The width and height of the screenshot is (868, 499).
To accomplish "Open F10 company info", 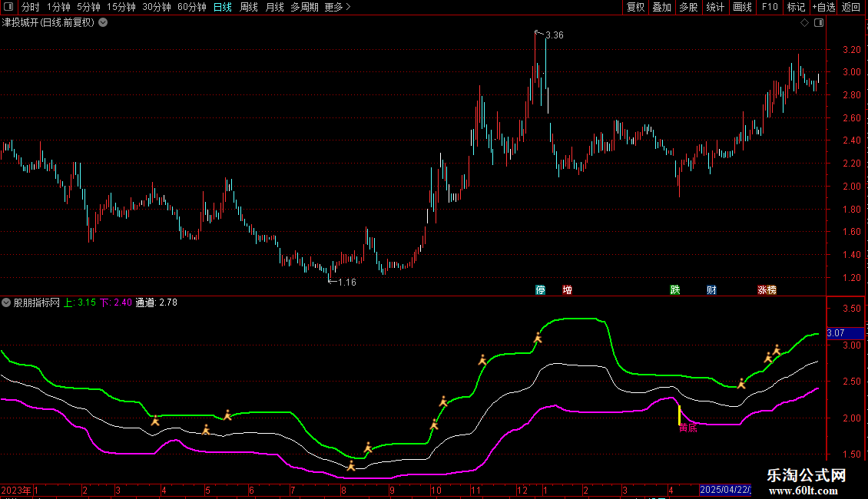I will [x=770, y=7].
